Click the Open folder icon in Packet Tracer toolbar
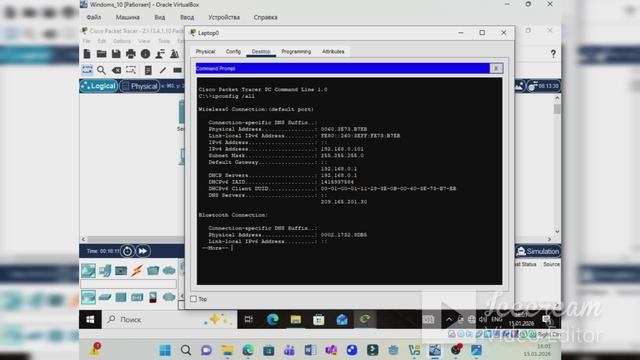 (101, 54)
